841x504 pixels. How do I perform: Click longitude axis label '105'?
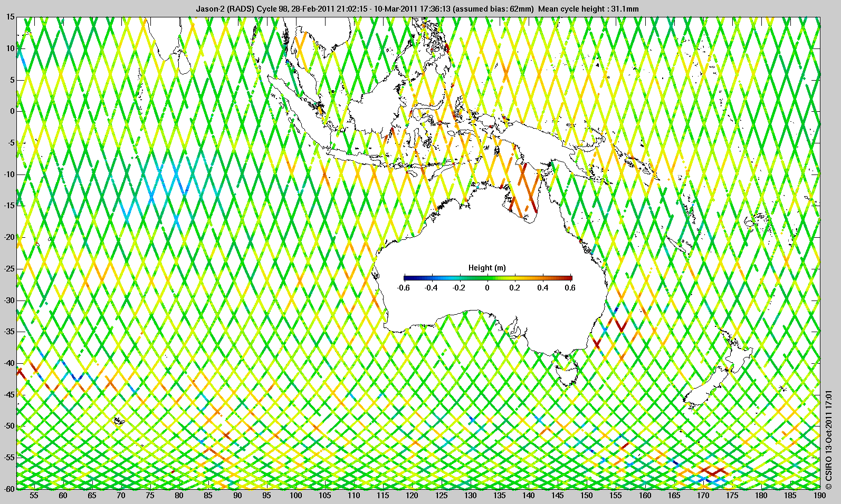click(325, 496)
